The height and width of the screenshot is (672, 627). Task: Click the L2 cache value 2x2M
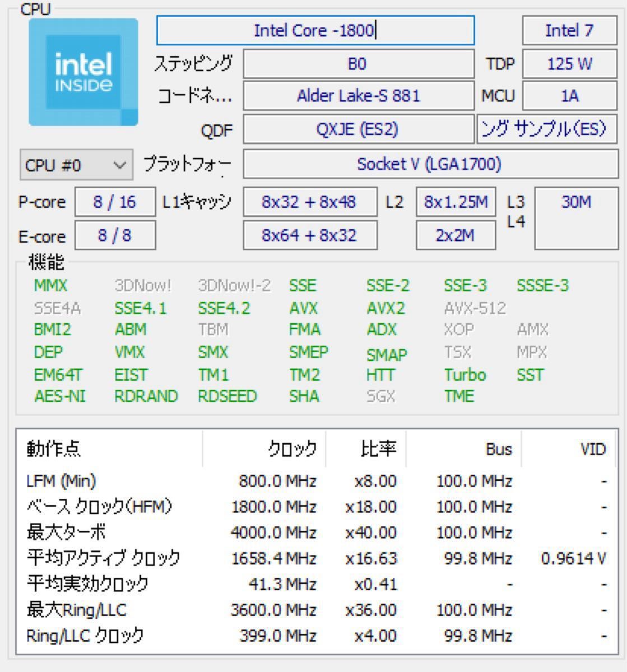pos(456,236)
